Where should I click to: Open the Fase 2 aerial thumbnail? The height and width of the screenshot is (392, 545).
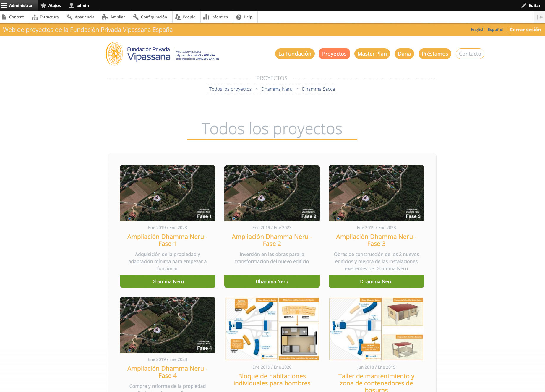point(272,193)
